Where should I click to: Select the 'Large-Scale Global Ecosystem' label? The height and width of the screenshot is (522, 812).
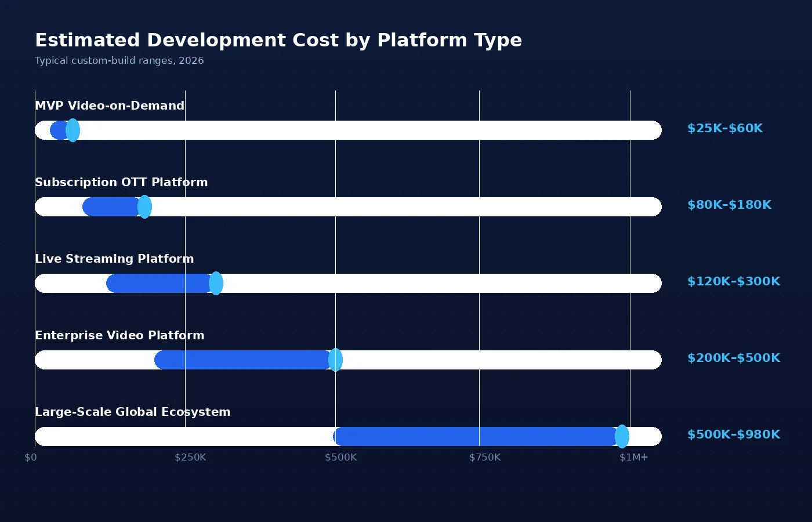(133, 412)
